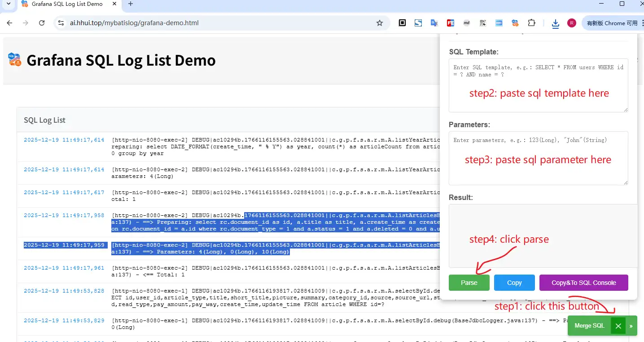Collapse Merge SQL widget with double-chevron
Image resolution: width=644 pixels, height=342 pixels.
point(631,326)
